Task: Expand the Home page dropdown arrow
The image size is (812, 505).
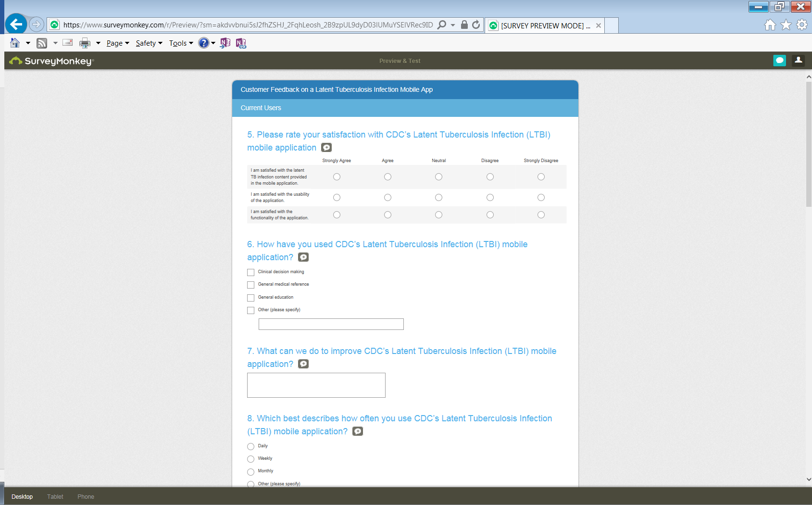Action: click(x=28, y=43)
